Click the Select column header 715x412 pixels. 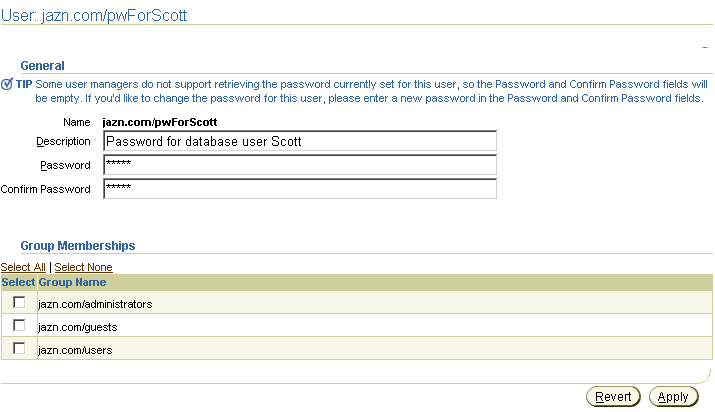pos(18,283)
